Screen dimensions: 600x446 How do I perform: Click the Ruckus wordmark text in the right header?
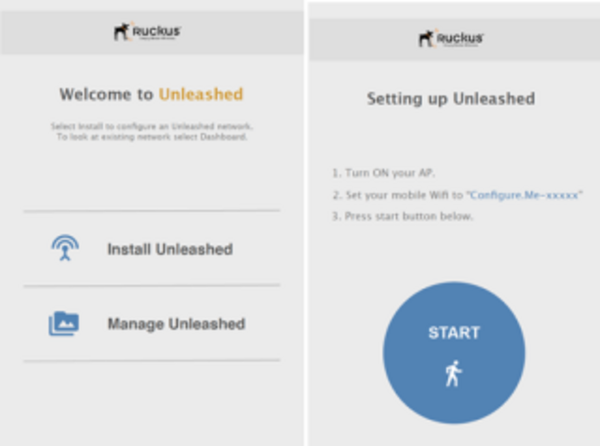(x=460, y=38)
